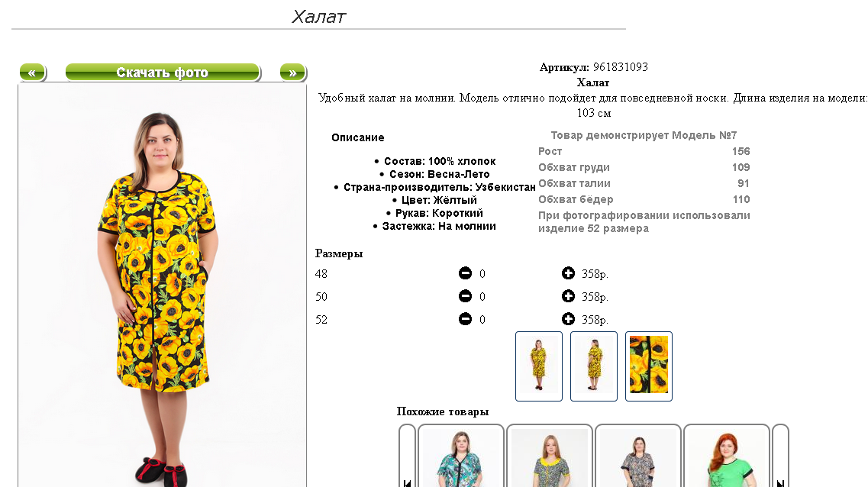The width and height of the screenshot is (868, 487).
Task: Open the front view dress thumbnail
Action: click(539, 366)
